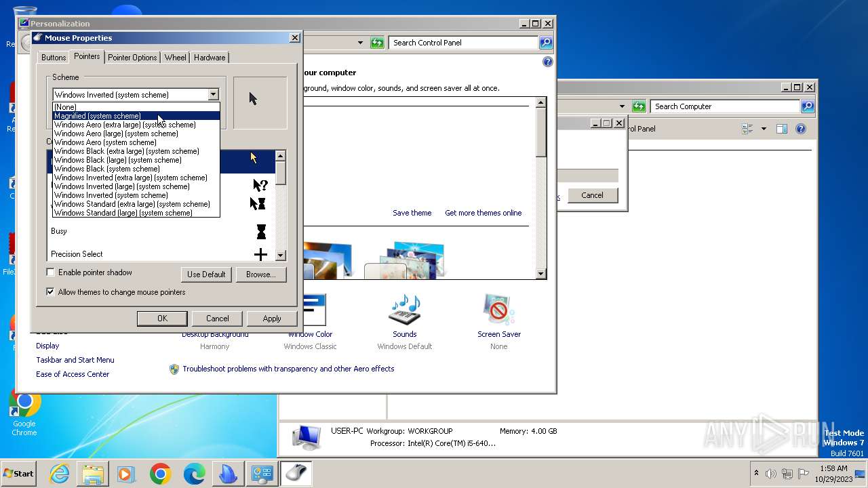The image size is (868, 488).
Task: Select the Busy pointer row
Action: pos(161,231)
